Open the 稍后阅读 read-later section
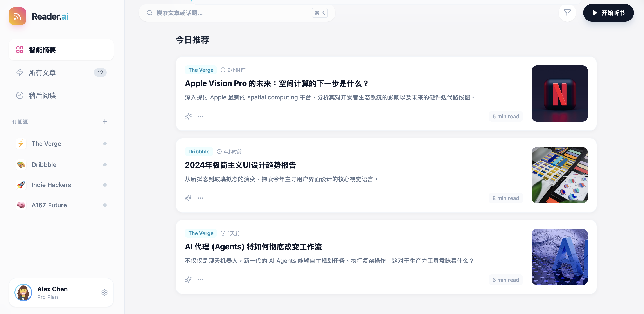This screenshot has height=314, width=644. (42, 96)
